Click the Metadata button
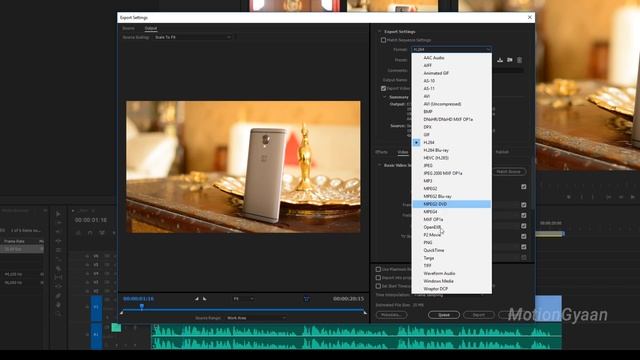The height and width of the screenshot is (360, 640). tap(391, 315)
